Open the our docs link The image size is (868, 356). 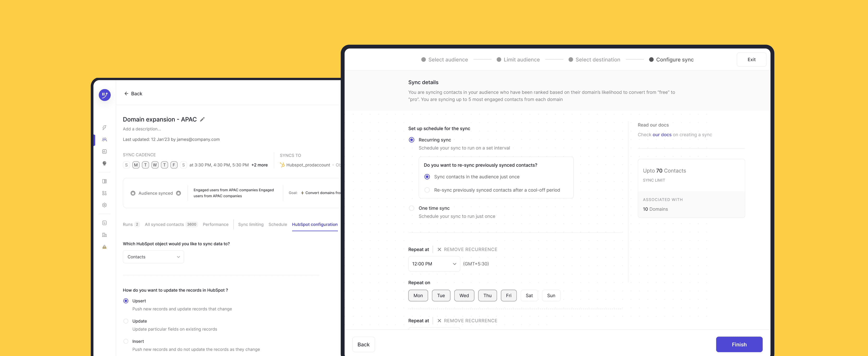tap(662, 135)
